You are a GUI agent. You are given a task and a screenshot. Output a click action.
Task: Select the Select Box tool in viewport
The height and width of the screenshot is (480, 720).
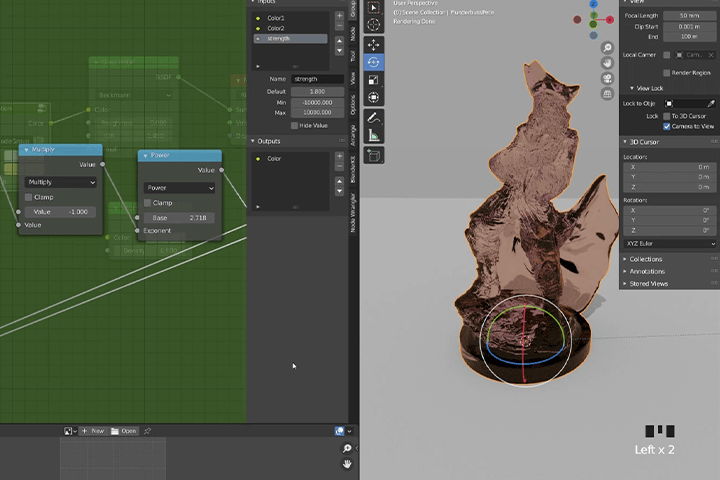[x=374, y=8]
